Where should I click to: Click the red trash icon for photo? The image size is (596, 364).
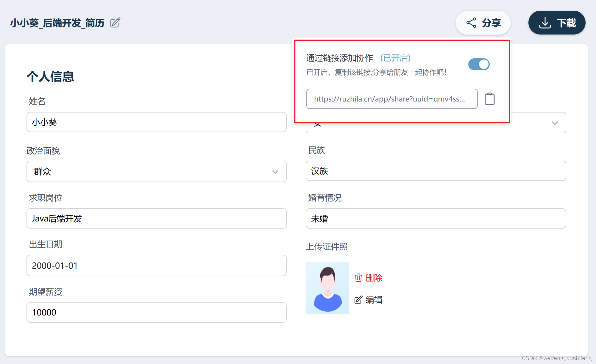pyautogui.click(x=358, y=278)
